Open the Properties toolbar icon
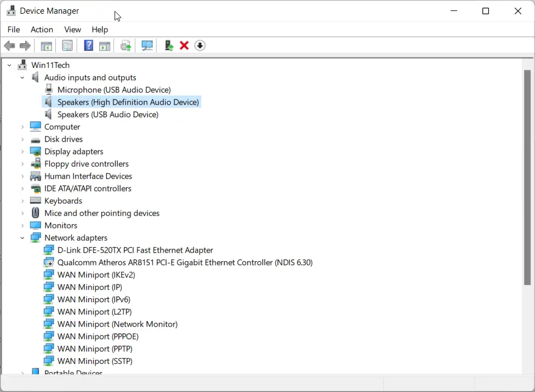The image size is (535, 392). (x=67, y=46)
